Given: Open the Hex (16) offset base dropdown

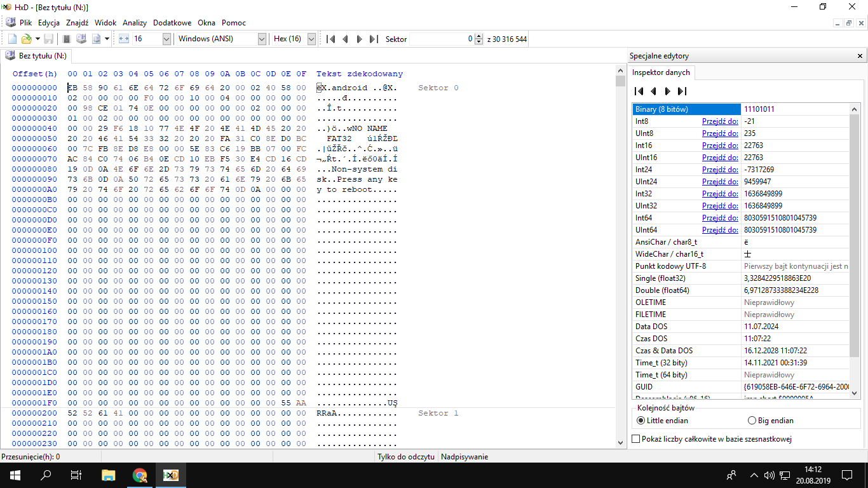Looking at the screenshot, I should point(311,39).
